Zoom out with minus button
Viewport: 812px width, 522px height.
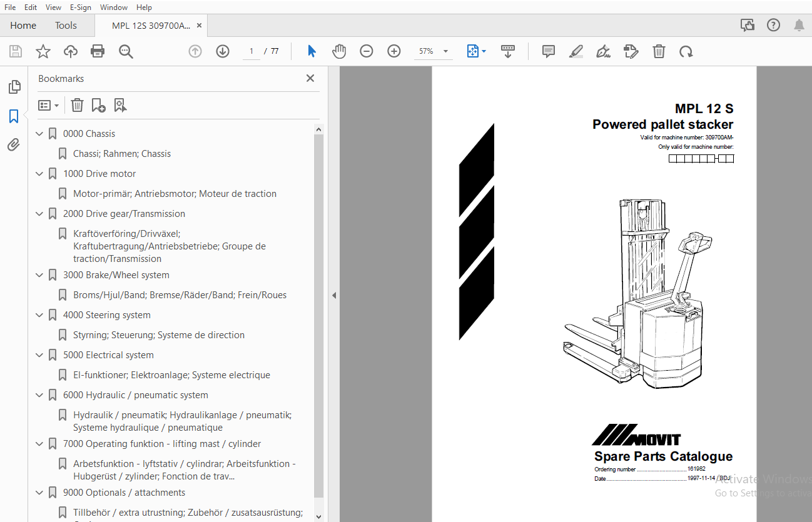(x=367, y=51)
